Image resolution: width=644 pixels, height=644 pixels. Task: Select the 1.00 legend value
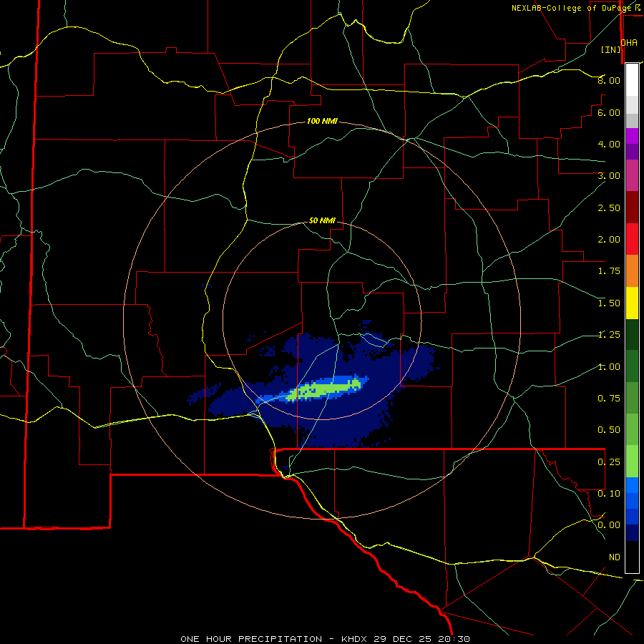[609, 367]
